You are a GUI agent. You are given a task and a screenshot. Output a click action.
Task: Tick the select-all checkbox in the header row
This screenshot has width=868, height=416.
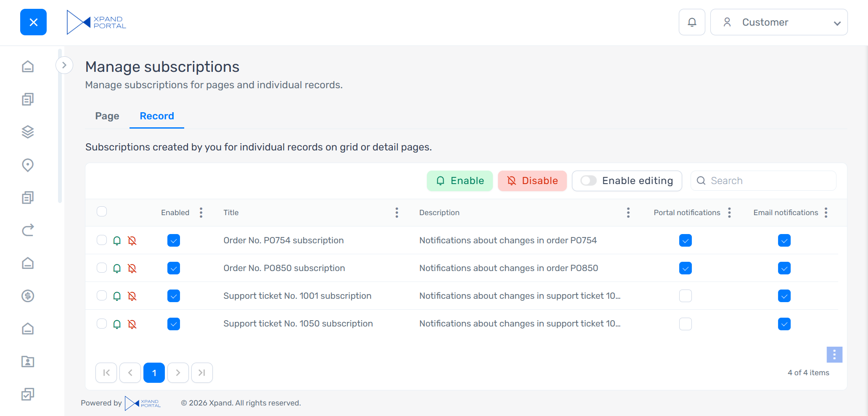coord(102,211)
